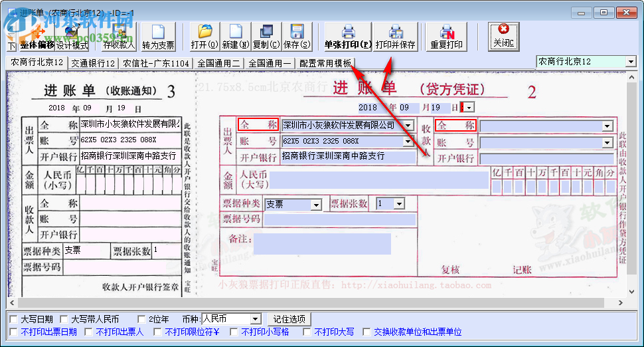Switch to the 全国通用二 tab

click(x=218, y=63)
